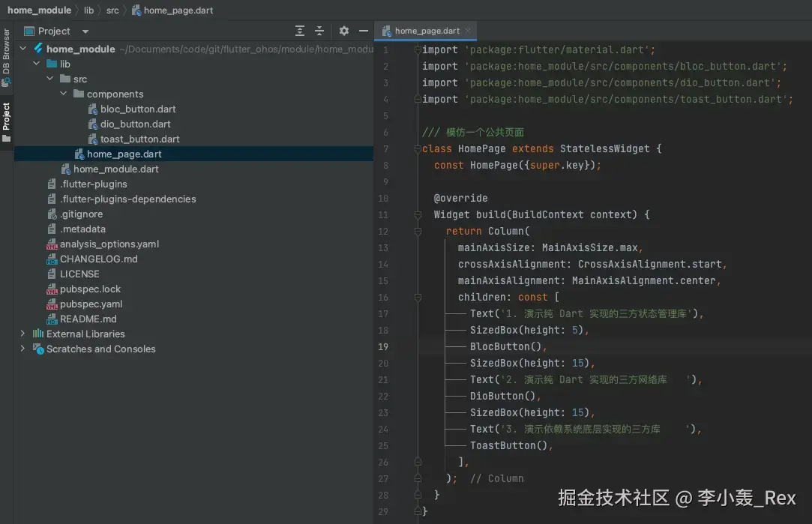The width and height of the screenshot is (812, 524).
Task: Click lib in the breadcrumb
Action: pyautogui.click(x=89, y=10)
